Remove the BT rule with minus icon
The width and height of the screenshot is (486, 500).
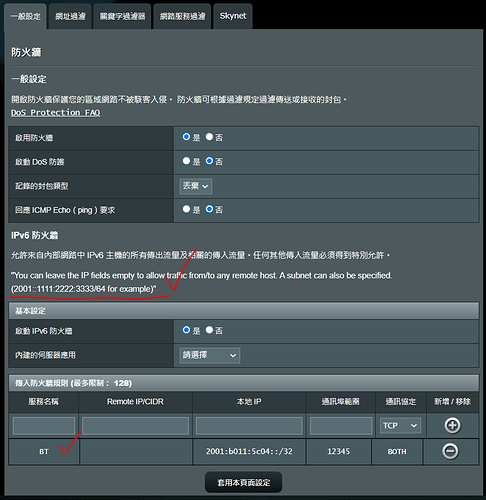point(450,451)
